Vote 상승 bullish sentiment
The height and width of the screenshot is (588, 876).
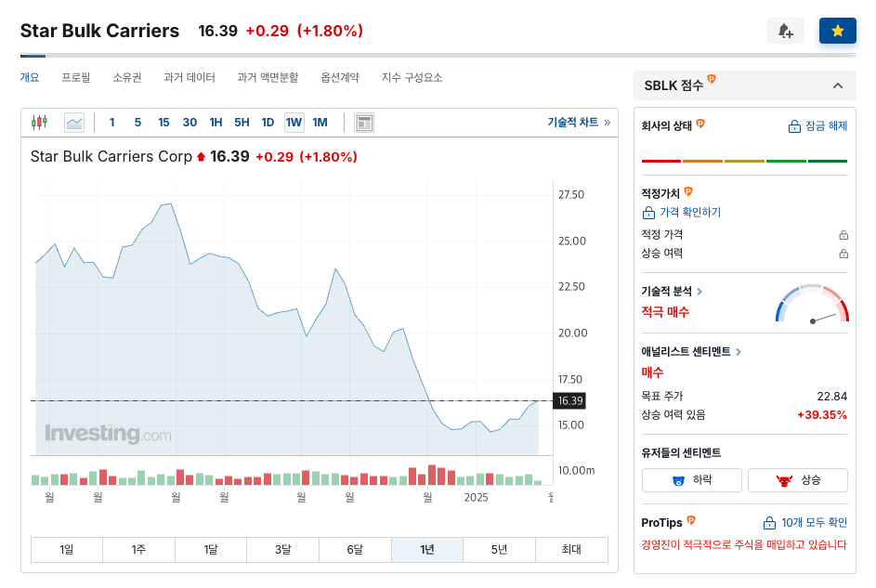(798, 480)
